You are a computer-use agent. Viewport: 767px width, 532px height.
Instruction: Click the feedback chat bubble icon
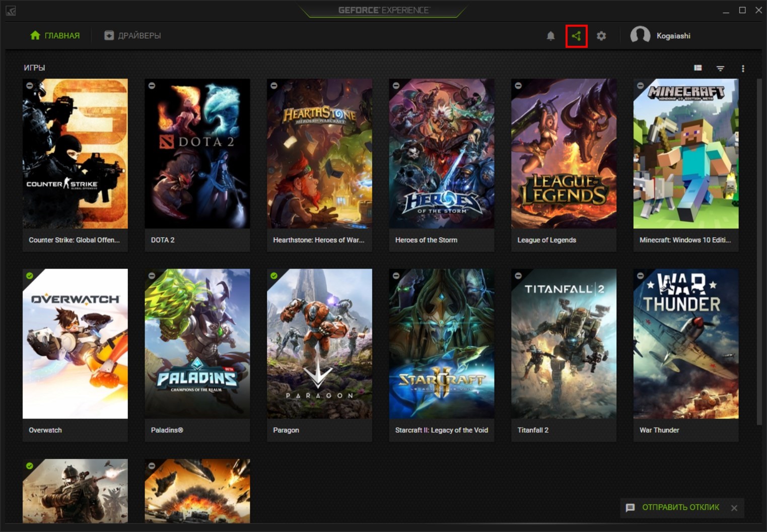coord(630,508)
